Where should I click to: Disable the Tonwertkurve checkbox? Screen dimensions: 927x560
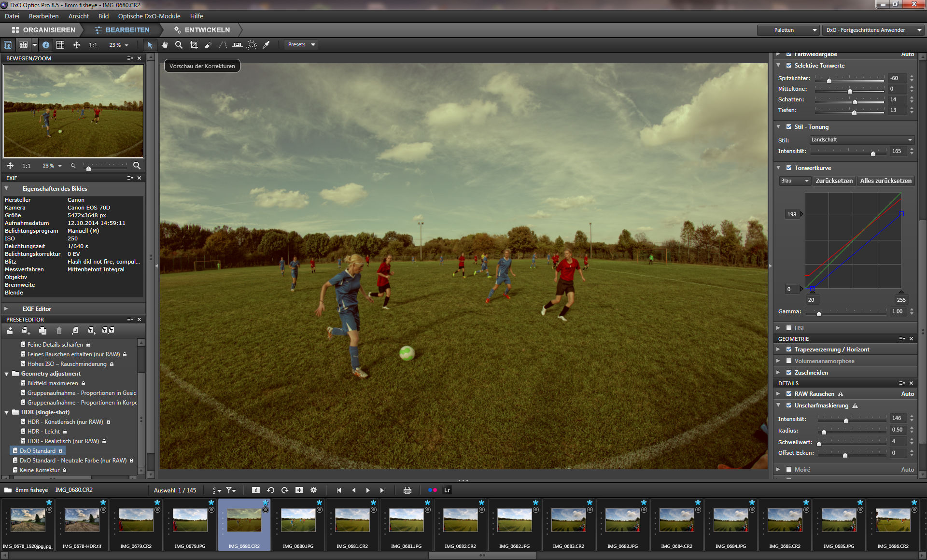(x=789, y=168)
